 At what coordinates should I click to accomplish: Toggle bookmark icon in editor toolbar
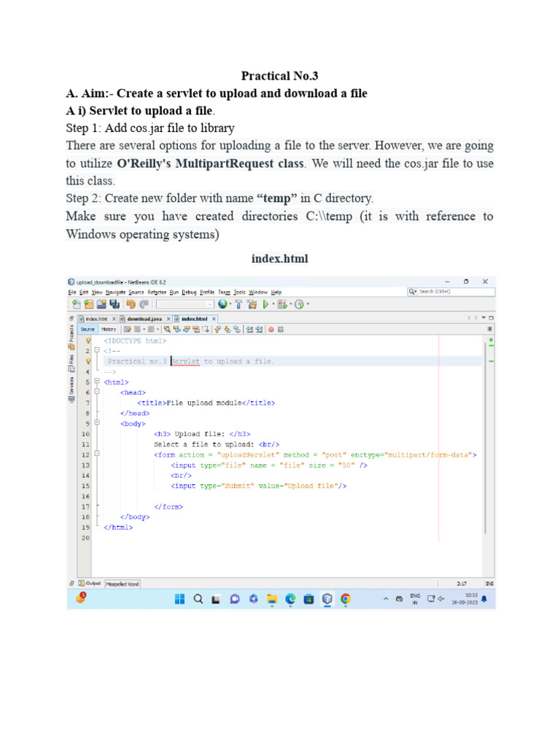point(237,329)
